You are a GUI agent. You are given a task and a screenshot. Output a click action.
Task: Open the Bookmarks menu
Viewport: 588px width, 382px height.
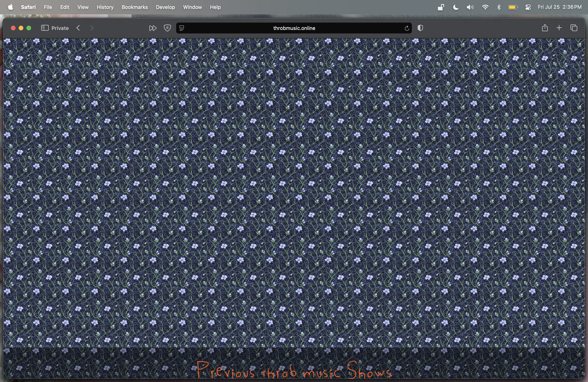135,7
